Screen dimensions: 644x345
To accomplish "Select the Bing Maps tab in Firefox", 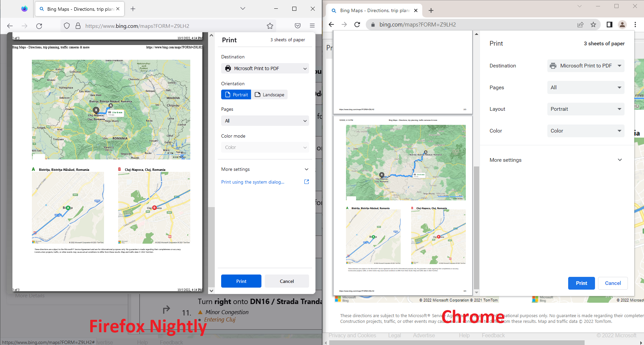I will [x=77, y=9].
